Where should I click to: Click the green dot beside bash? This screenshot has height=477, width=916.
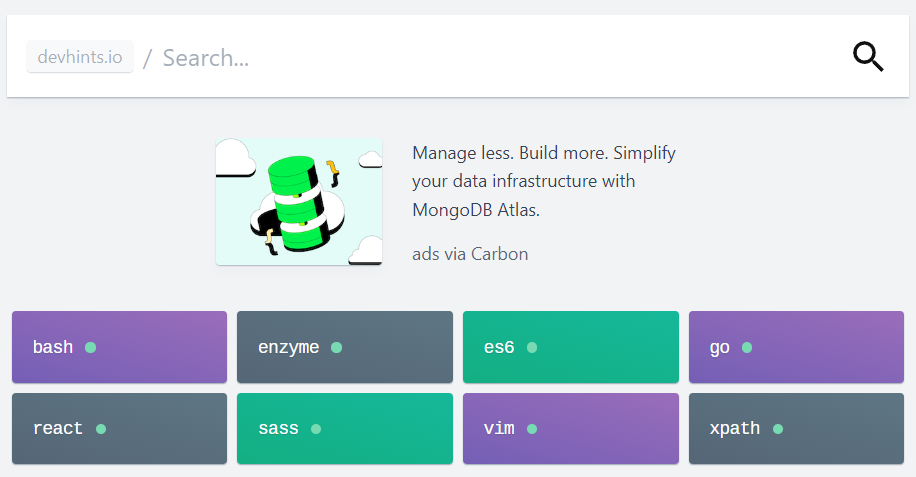(x=91, y=347)
